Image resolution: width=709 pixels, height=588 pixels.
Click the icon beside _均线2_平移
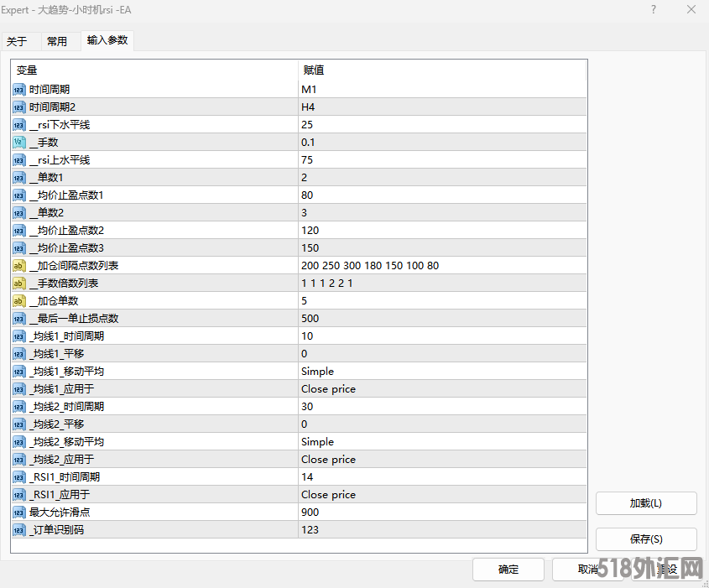click(19, 424)
